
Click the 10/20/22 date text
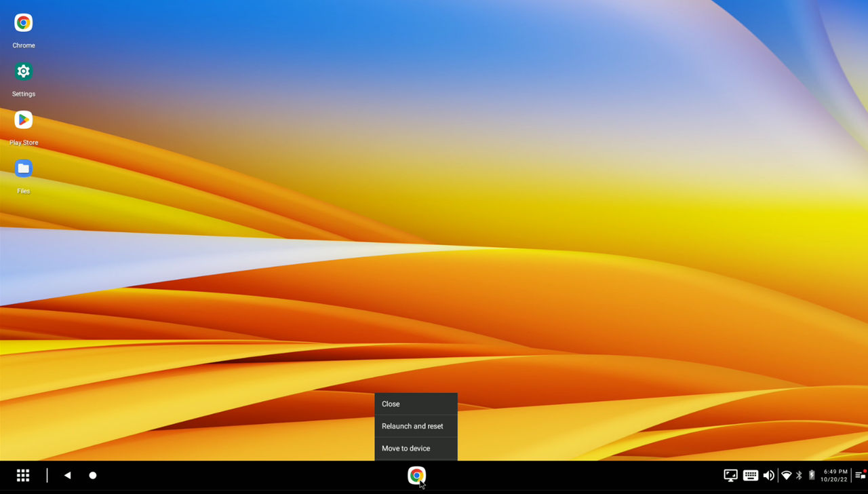click(835, 480)
